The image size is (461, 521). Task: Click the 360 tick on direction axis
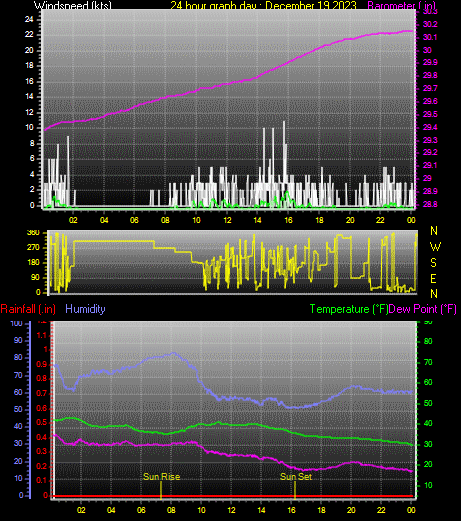(x=33, y=232)
